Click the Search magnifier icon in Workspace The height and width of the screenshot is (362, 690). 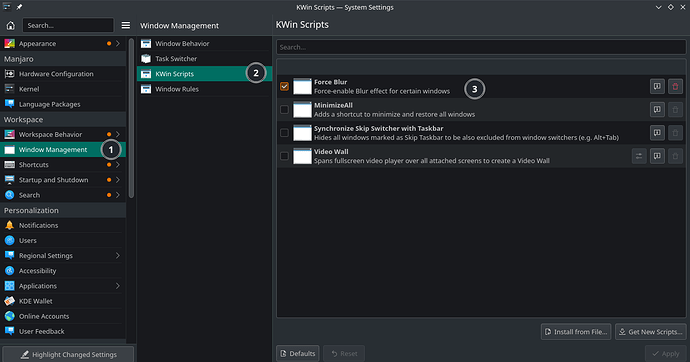[9, 195]
